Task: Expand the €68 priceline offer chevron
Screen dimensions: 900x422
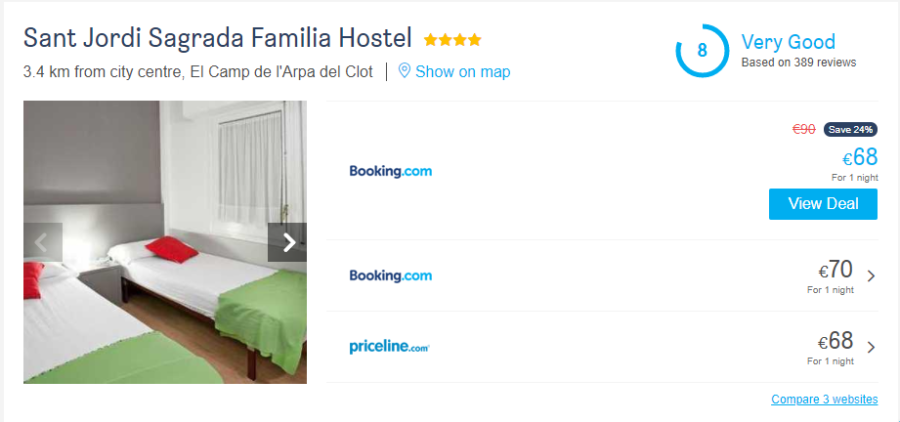Action: coord(871,347)
